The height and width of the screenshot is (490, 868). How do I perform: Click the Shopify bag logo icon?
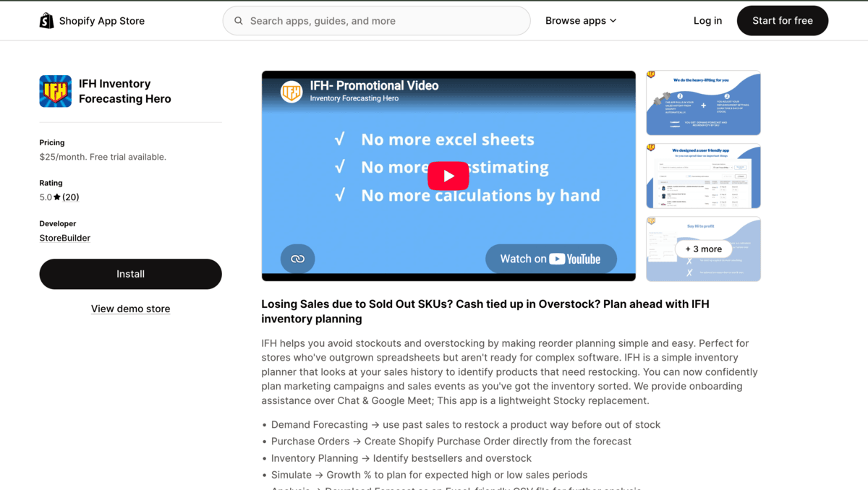[46, 21]
